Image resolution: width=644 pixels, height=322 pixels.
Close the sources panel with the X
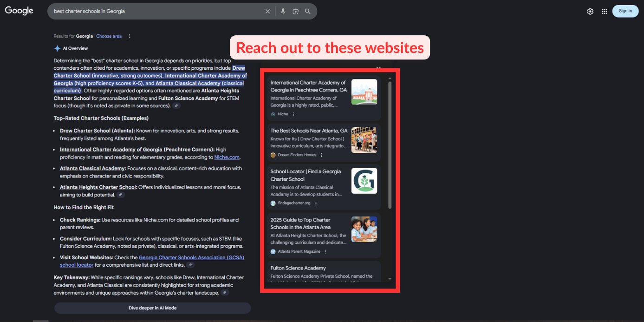[x=378, y=68]
